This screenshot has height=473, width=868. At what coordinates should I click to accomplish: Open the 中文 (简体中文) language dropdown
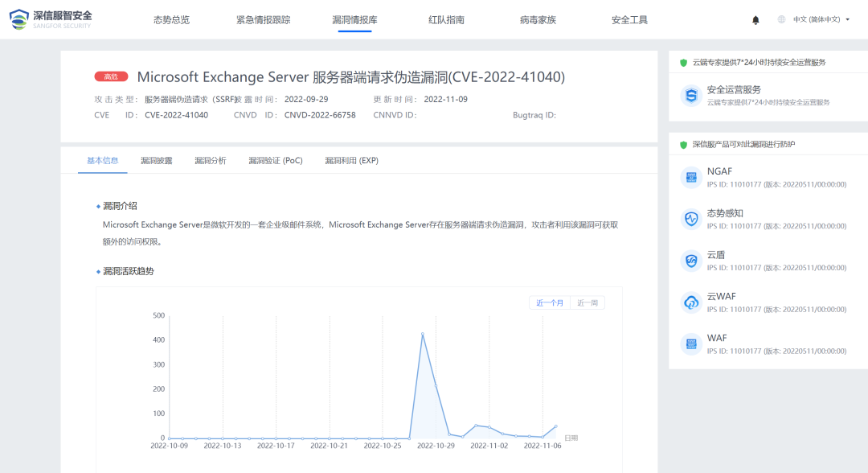(821, 19)
